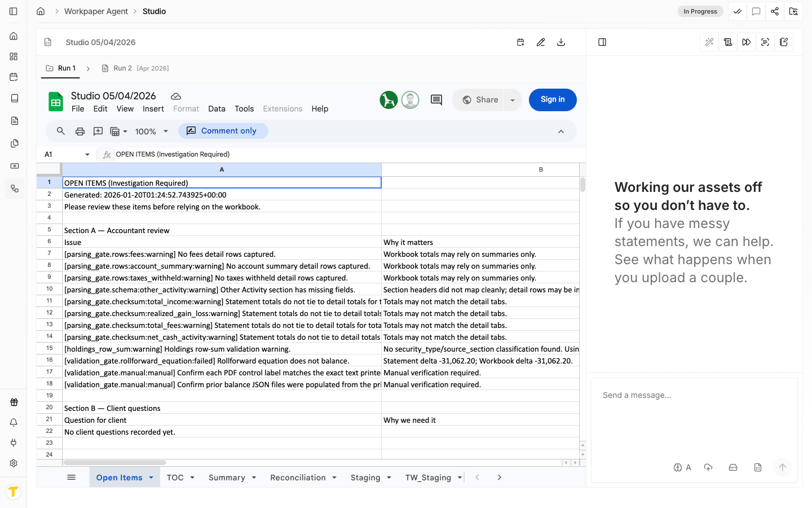Open the Summary tab dropdown arrow
Screen dimensions: 812x508
(254, 478)
